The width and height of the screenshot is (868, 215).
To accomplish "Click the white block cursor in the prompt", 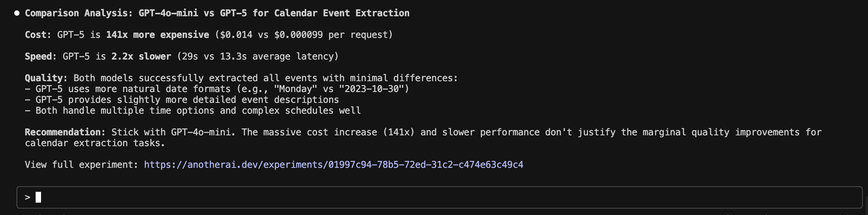I will 38,197.
